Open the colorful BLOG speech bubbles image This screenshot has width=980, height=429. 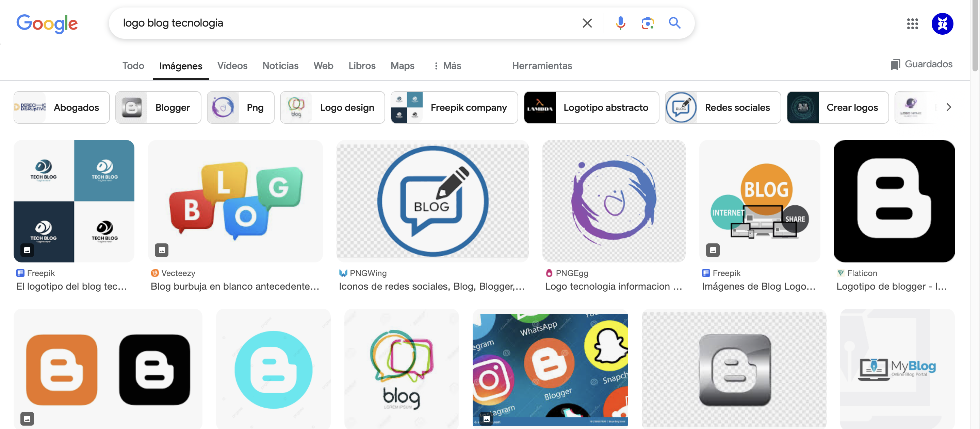pyautogui.click(x=235, y=201)
